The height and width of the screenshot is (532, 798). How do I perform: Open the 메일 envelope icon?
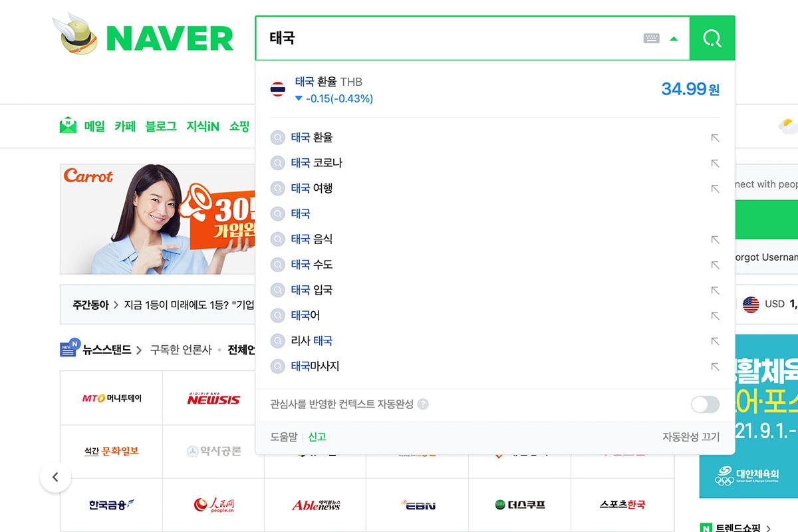click(68, 126)
